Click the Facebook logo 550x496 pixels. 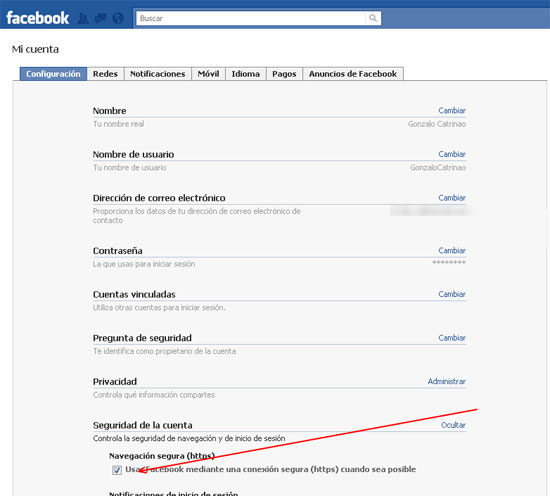click(x=38, y=18)
